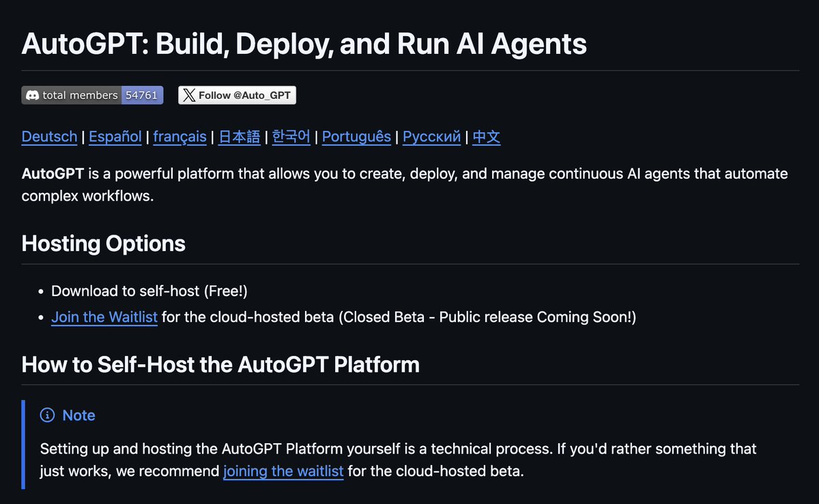Viewport: 819px width, 504px height.
Task: Open the 日本語 translation link
Action: pos(239,136)
